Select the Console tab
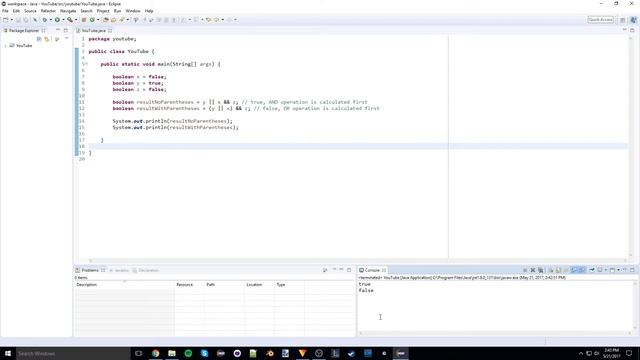This screenshot has width=640, height=360. point(372,270)
